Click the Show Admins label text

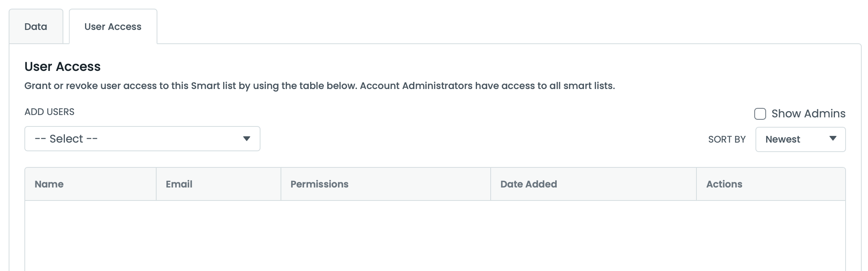[808, 114]
